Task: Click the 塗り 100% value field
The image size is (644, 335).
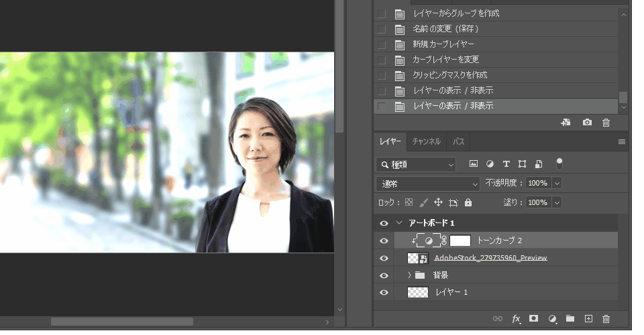Action: (537, 202)
